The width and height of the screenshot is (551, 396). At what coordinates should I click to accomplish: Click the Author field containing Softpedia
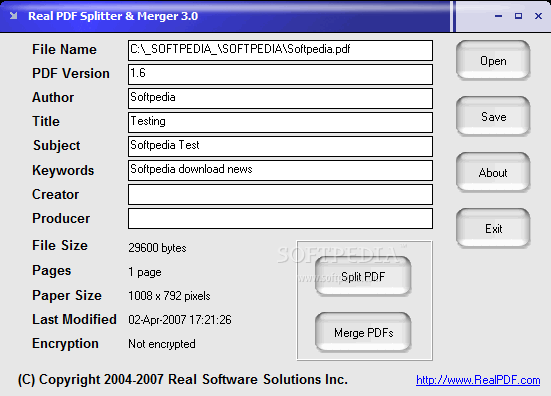click(x=280, y=98)
